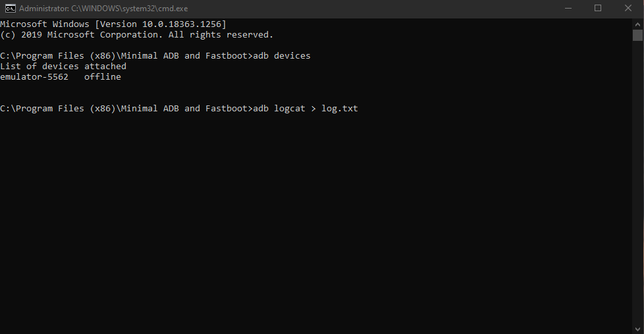Click the empty scrollbar track below the thumb
The width and height of the screenshot is (644, 334).
pyautogui.click(x=637, y=184)
